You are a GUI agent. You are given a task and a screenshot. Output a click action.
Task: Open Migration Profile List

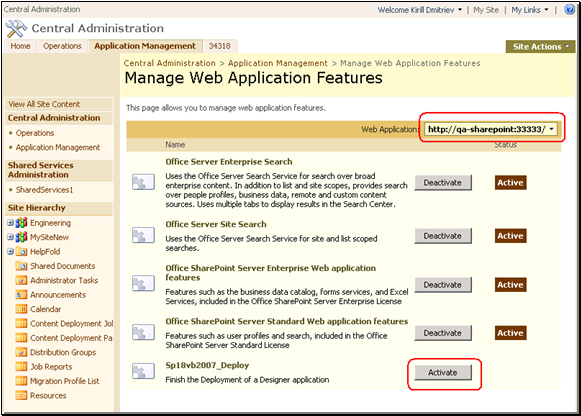pyautogui.click(x=64, y=381)
